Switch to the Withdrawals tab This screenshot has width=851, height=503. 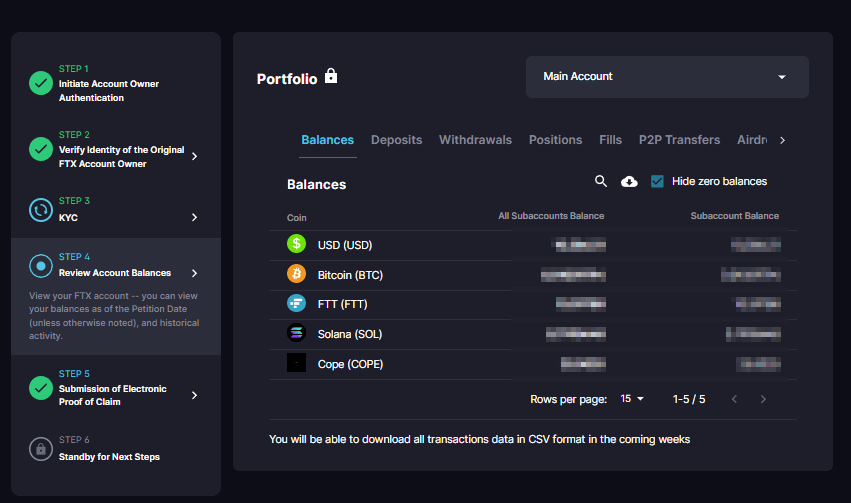475,140
